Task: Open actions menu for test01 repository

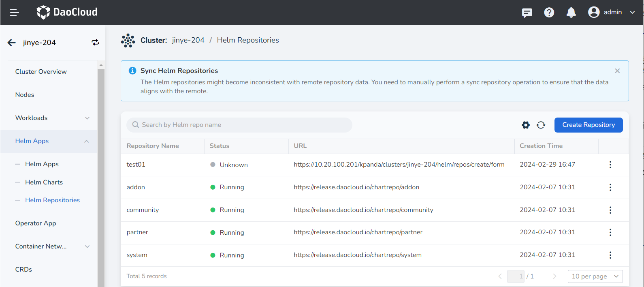Action: pyautogui.click(x=610, y=165)
